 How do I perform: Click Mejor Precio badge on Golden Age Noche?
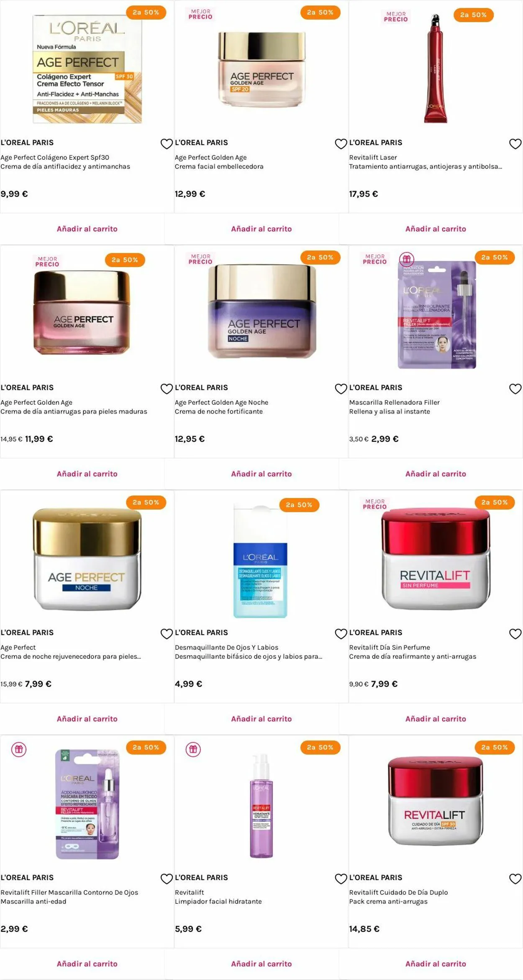click(x=200, y=259)
